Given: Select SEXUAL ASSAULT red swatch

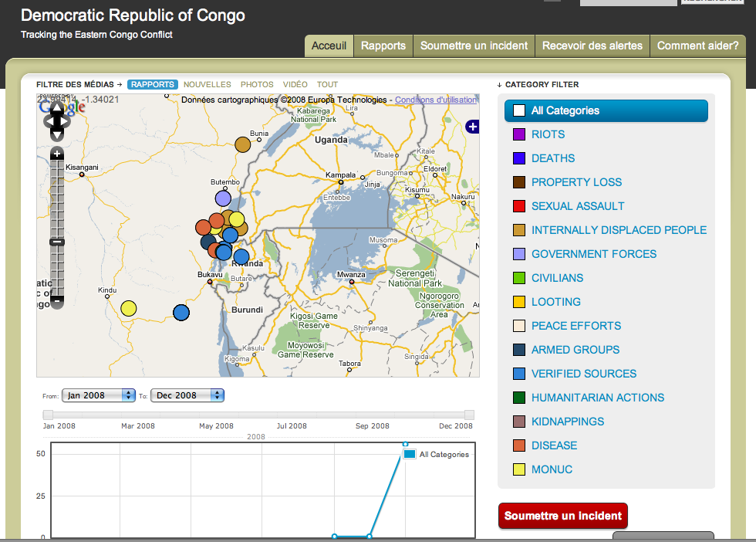Looking at the screenshot, I should [518, 206].
